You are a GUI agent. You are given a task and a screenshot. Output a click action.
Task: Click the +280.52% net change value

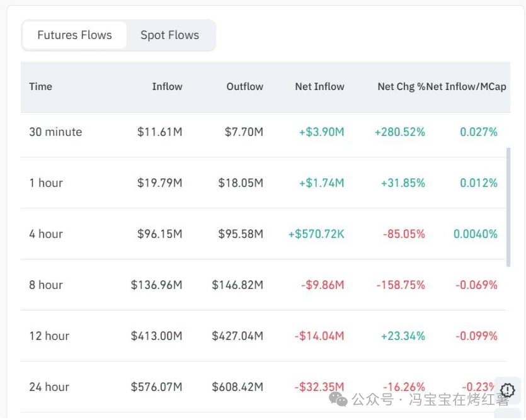tap(399, 132)
